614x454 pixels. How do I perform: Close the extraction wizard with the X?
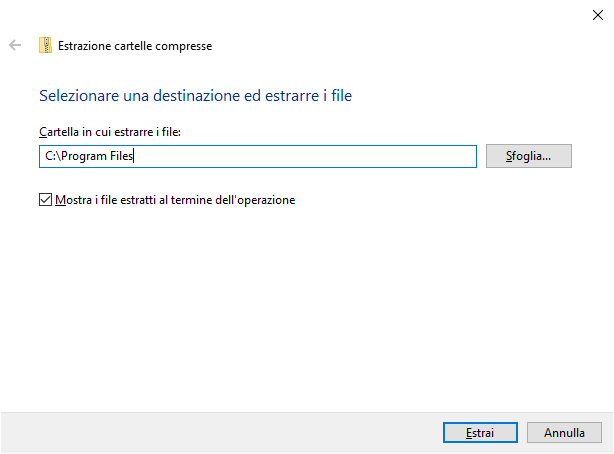click(x=595, y=14)
